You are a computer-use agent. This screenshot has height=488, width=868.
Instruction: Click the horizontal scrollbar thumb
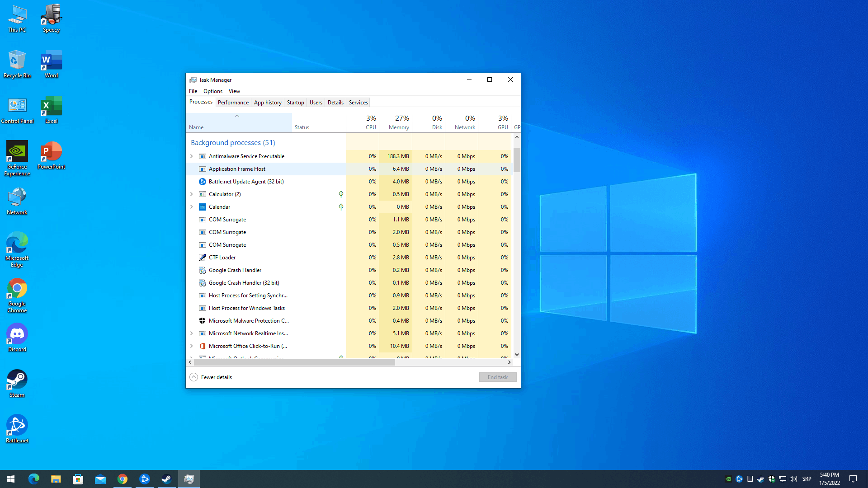point(294,362)
